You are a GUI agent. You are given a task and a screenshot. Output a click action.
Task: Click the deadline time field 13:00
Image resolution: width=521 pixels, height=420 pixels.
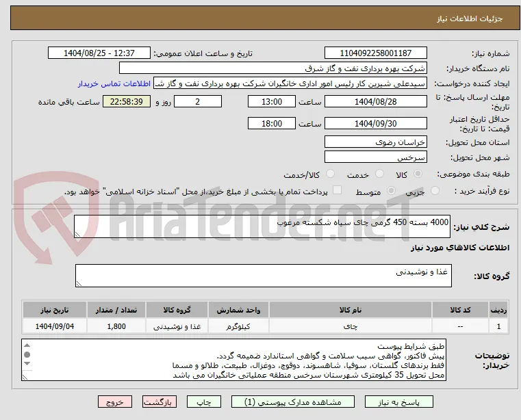tap(272, 102)
